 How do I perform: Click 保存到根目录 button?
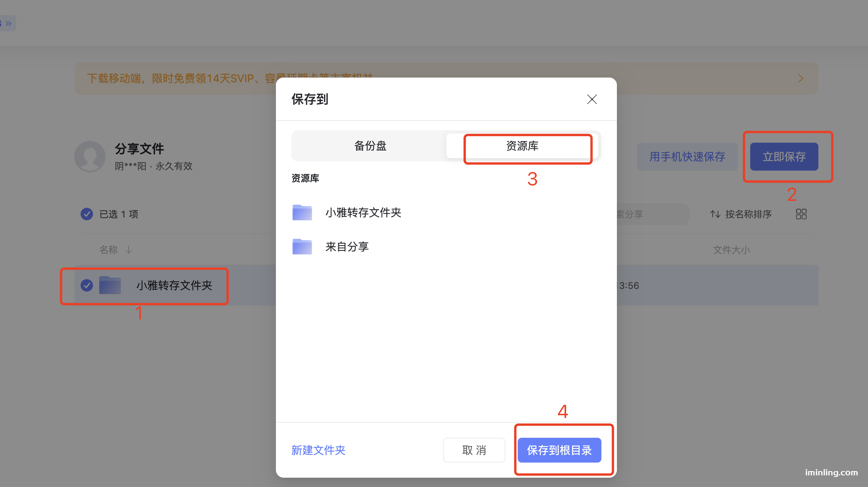pyautogui.click(x=559, y=450)
